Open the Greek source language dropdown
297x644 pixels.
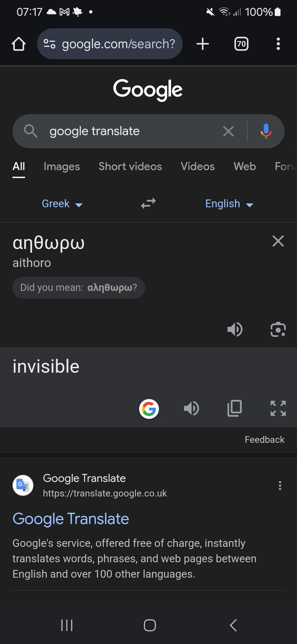(62, 204)
